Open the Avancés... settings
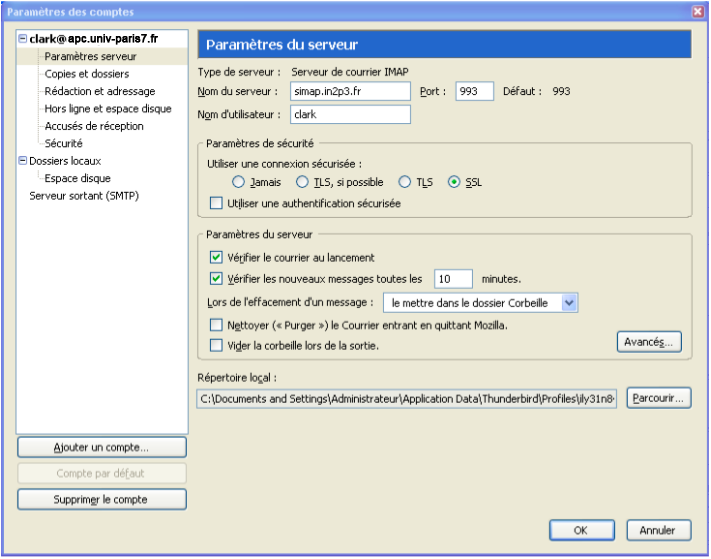Screen dimensions: 711x559 [x=649, y=342]
